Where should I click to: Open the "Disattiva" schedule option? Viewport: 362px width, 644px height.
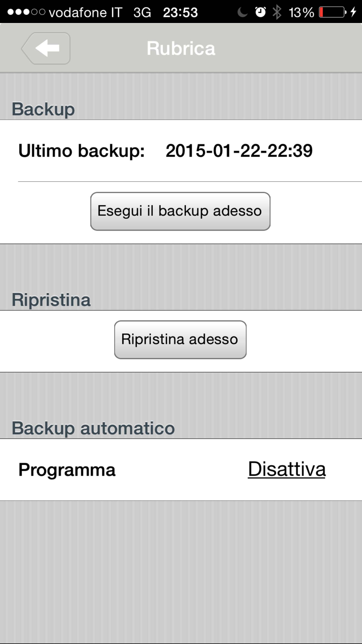[287, 469]
